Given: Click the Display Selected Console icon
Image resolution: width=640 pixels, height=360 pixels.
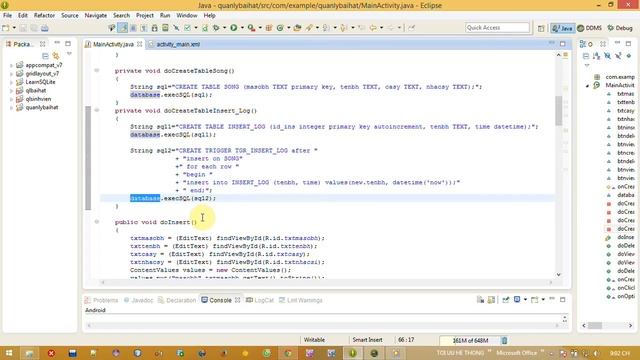Looking at the screenshot, I should (517, 300).
